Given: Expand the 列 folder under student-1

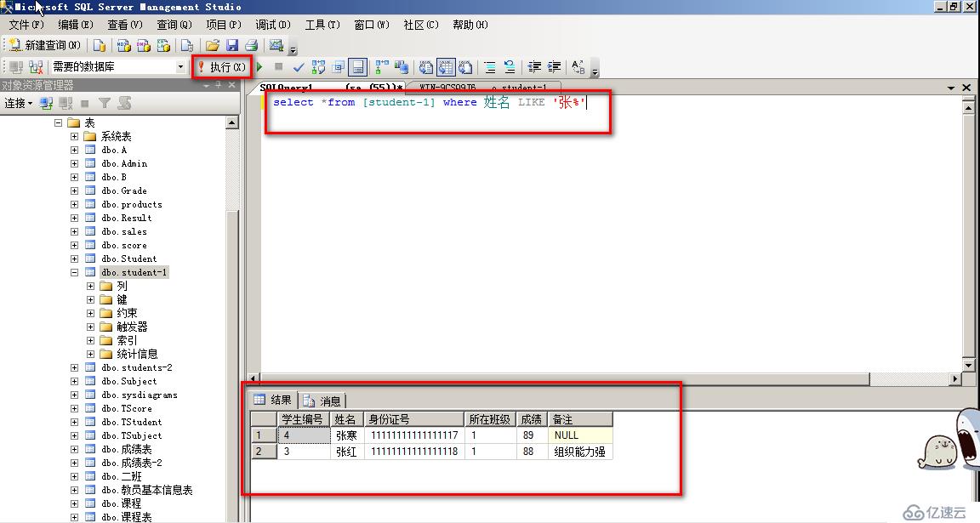Looking at the screenshot, I should coord(91,287).
